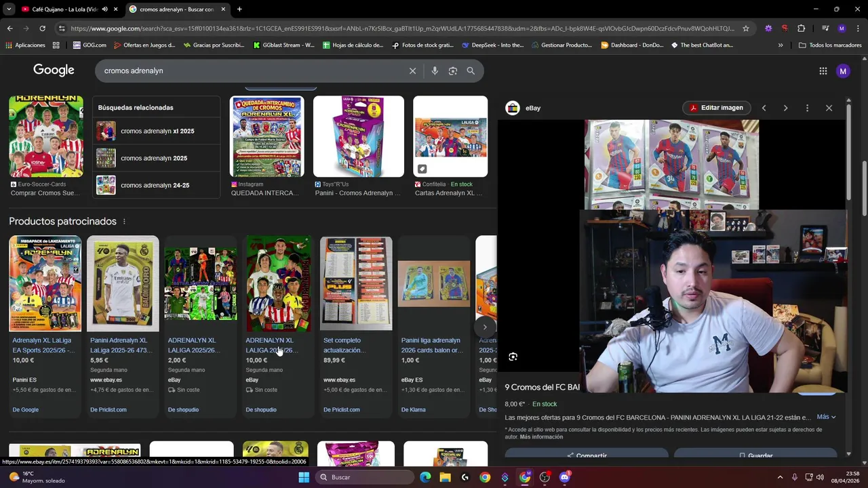Open the Chrome extensions puzzle icon
Image resolution: width=868 pixels, height=488 pixels.
tap(801, 28)
